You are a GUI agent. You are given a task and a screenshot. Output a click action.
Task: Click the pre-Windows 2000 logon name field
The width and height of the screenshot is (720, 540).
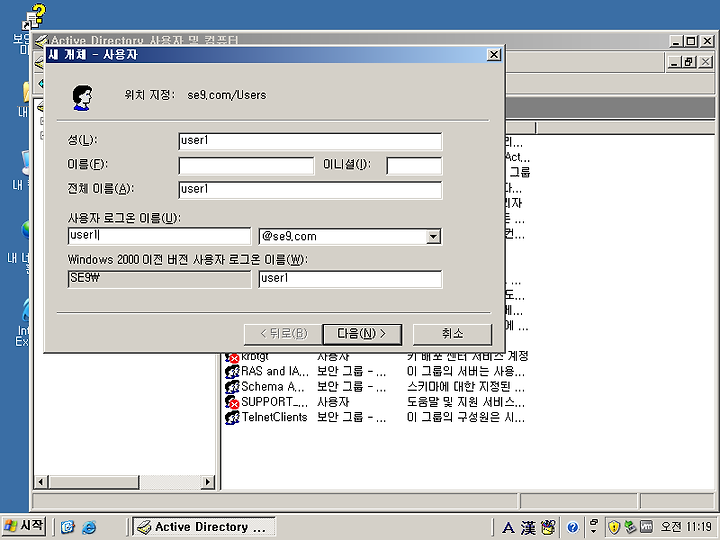pos(350,279)
